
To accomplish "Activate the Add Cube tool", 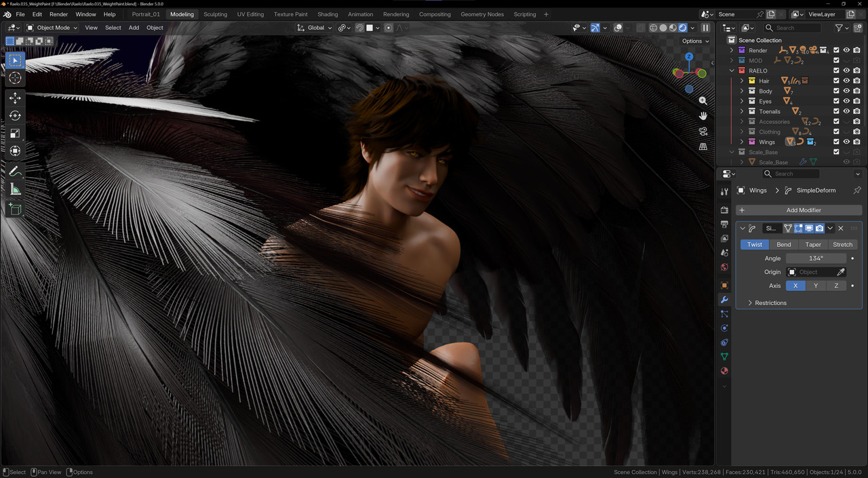I will [15, 209].
